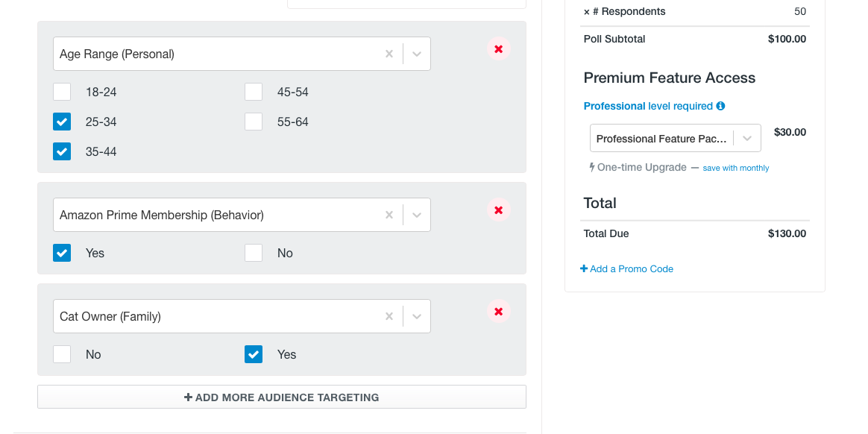Open the Professional Feature Pack dropdown

(x=747, y=139)
